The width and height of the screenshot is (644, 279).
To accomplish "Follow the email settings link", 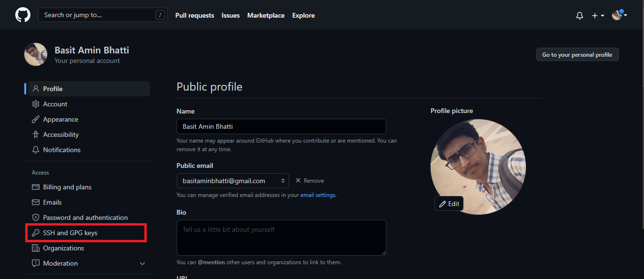I will click(318, 195).
